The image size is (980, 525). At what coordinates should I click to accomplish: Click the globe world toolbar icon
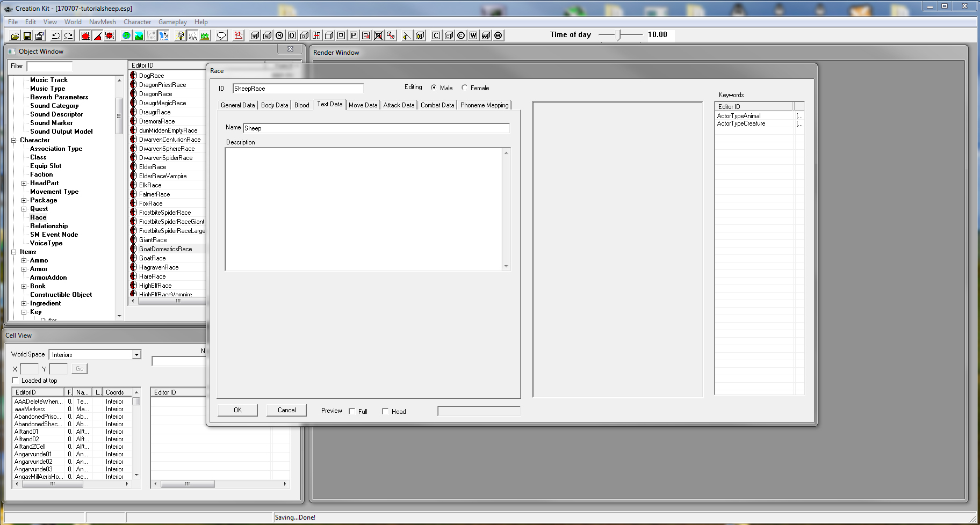coord(126,36)
